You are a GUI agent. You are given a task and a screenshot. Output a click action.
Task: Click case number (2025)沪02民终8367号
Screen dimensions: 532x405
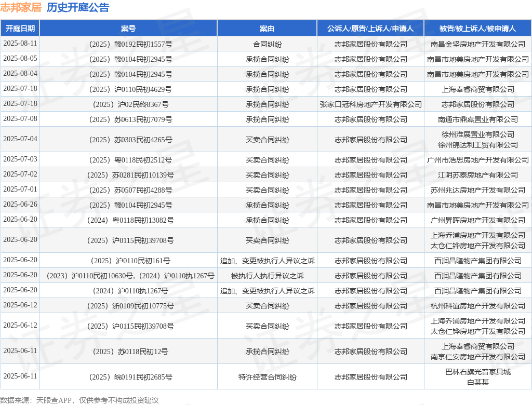tap(130, 104)
